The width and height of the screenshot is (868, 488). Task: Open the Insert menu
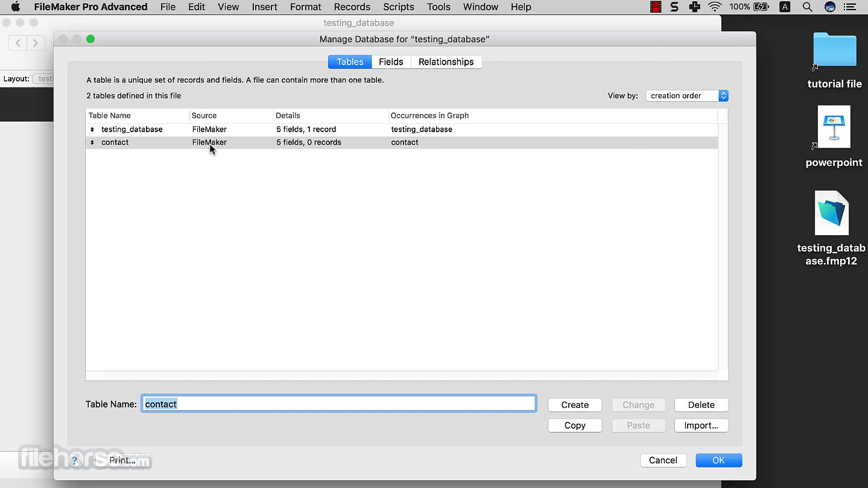tap(265, 7)
